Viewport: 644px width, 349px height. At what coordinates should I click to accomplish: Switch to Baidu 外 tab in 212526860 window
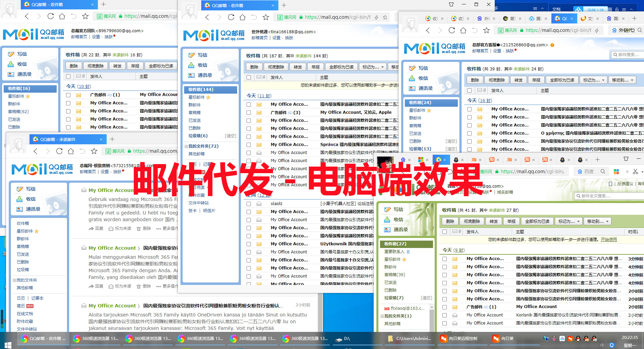pos(485,18)
